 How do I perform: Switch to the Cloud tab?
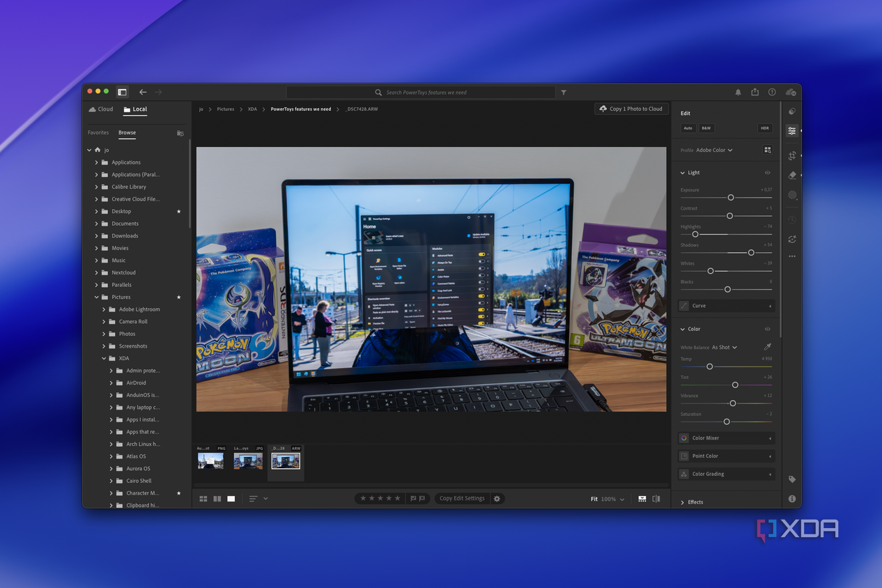[x=101, y=109]
